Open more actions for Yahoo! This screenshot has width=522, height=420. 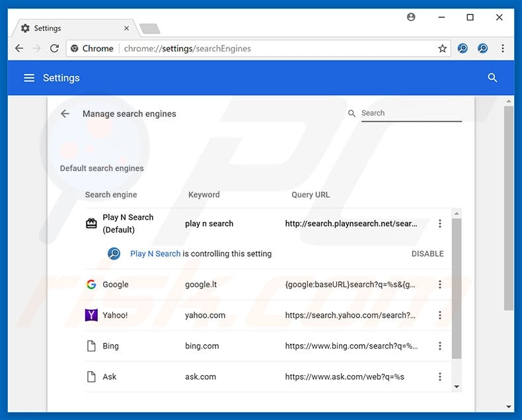pyautogui.click(x=440, y=315)
